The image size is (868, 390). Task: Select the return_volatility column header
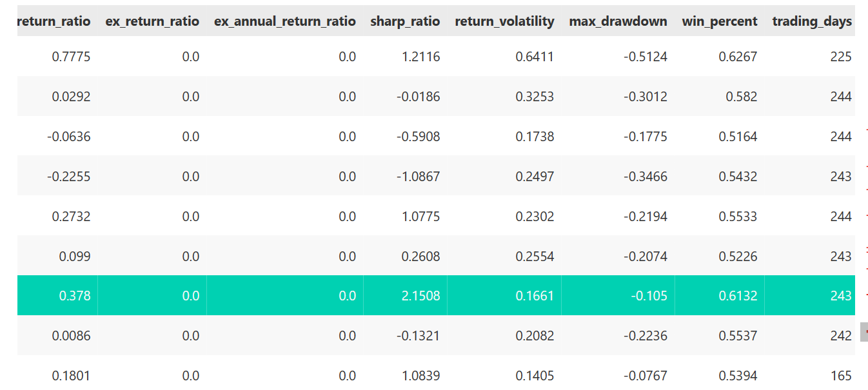[504, 21]
